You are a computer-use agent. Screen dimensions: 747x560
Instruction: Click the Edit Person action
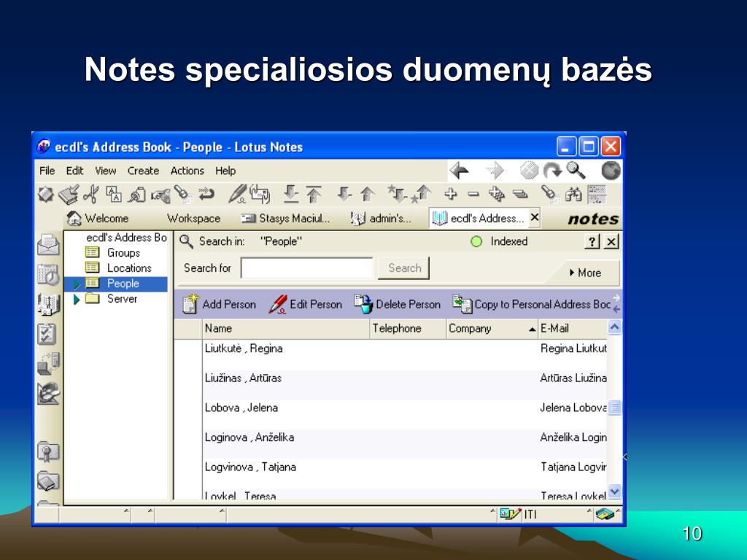click(x=305, y=304)
